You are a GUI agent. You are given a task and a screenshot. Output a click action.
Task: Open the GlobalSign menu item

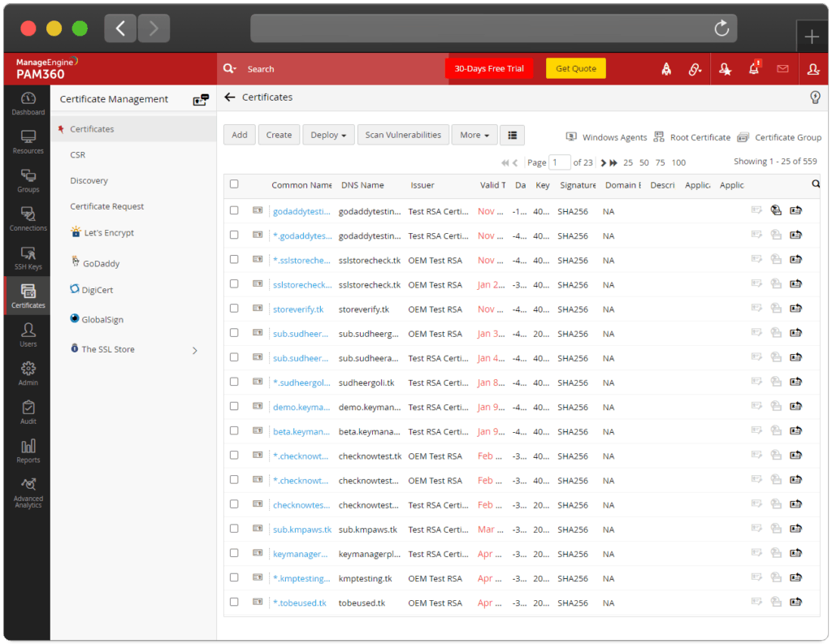(x=97, y=319)
